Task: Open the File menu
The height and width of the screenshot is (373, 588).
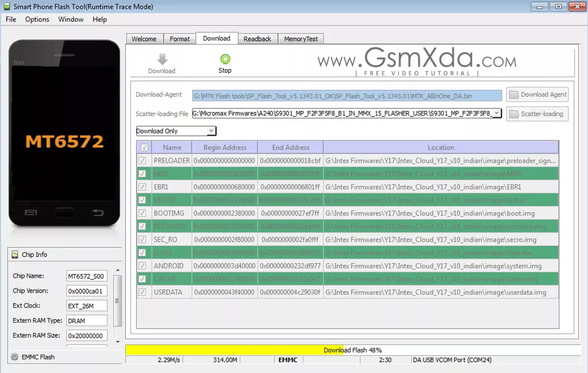Action: click(11, 20)
